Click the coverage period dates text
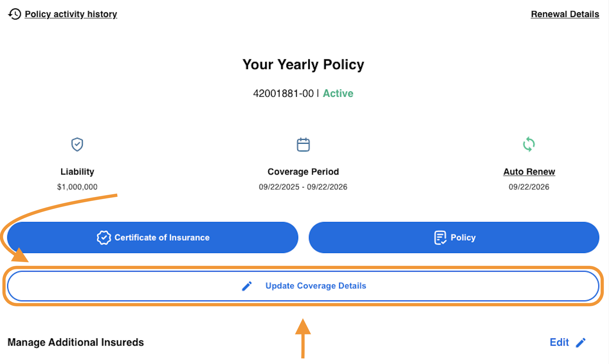The image size is (609, 364). (303, 187)
